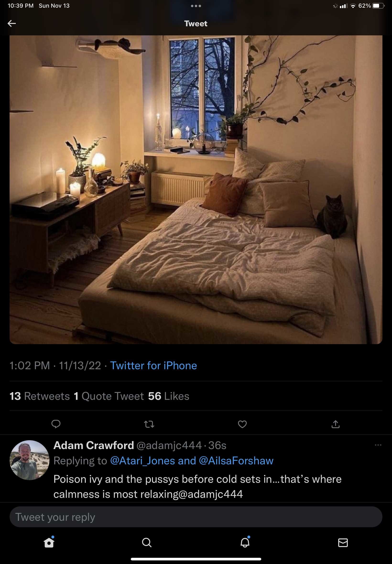
Task: Open the Home tab in bottom bar
Action: click(x=49, y=542)
